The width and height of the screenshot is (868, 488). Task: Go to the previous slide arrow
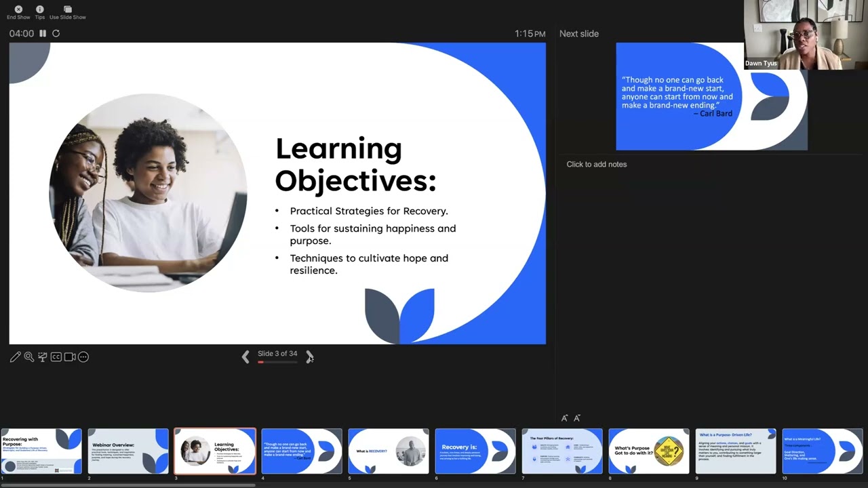pos(245,357)
